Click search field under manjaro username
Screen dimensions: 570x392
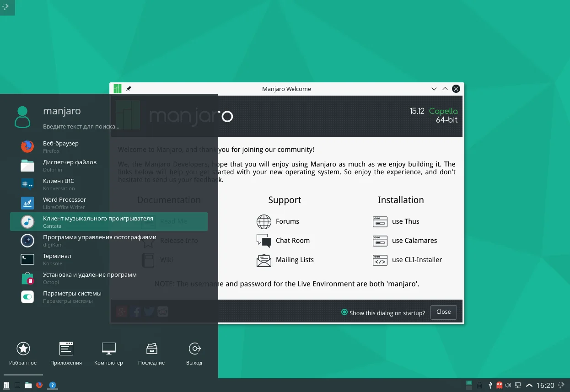pos(81,127)
